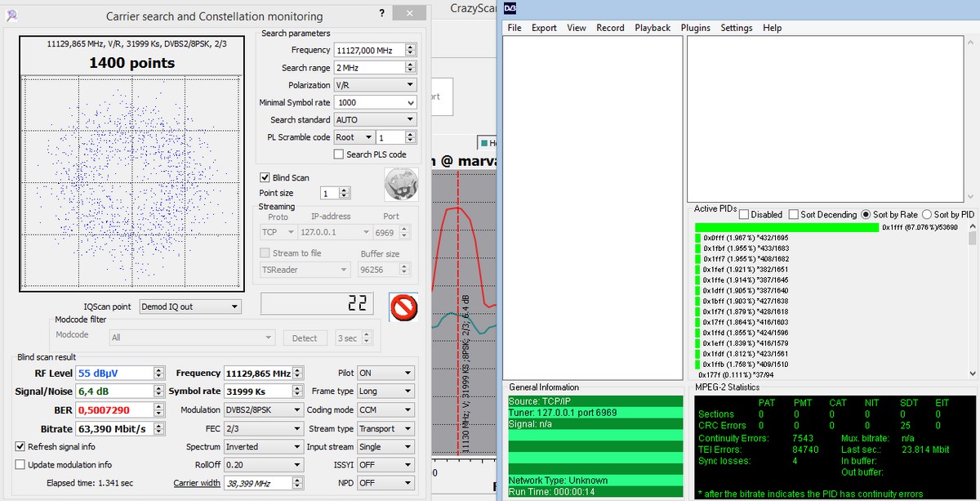Screen dimensions: 980x501
Task: Click the result Frequency 11129,865 MHz field
Action: point(257,373)
